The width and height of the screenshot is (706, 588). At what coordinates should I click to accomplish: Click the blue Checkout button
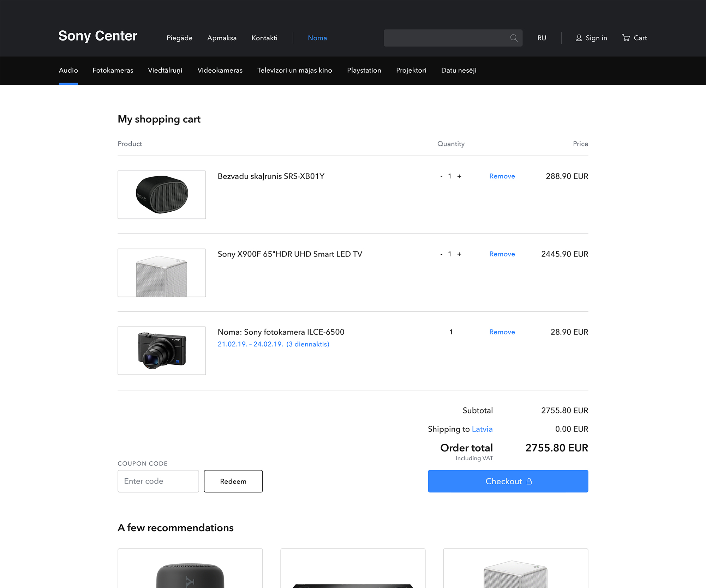click(x=508, y=481)
